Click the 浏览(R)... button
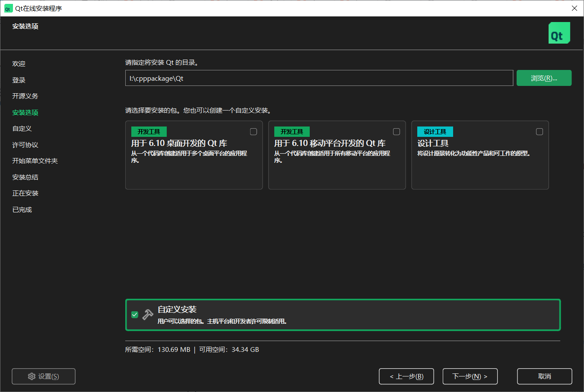The image size is (584, 392). 544,78
